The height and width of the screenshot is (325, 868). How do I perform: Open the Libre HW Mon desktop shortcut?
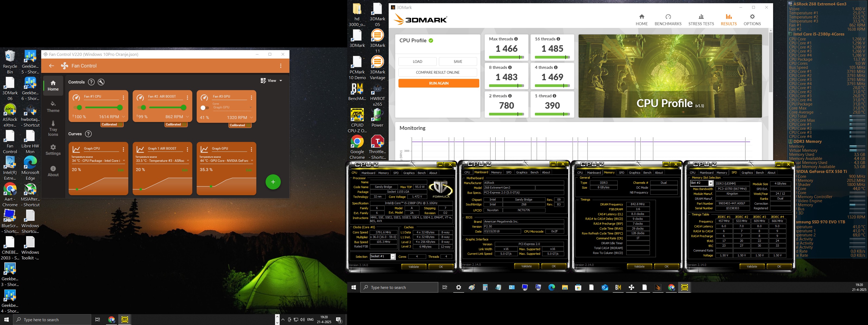pyautogui.click(x=30, y=142)
